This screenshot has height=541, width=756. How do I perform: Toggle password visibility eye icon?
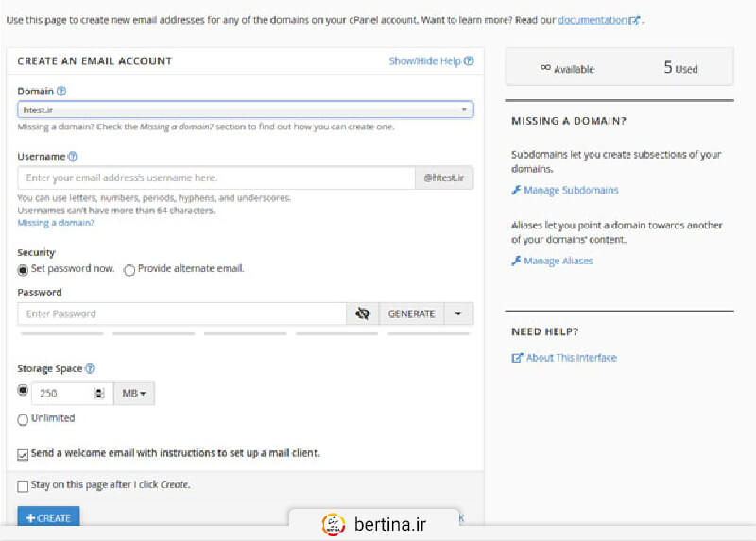coord(363,313)
